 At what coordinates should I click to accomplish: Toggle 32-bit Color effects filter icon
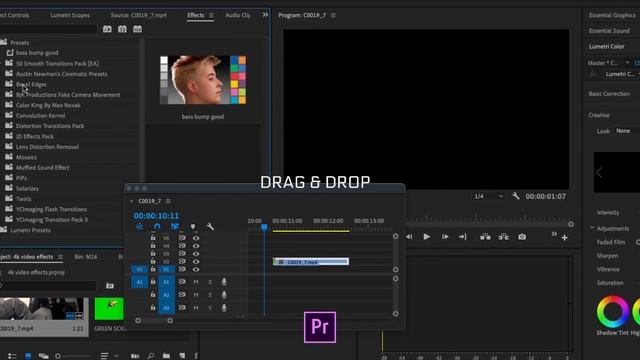pyautogui.click(x=122, y=29)
